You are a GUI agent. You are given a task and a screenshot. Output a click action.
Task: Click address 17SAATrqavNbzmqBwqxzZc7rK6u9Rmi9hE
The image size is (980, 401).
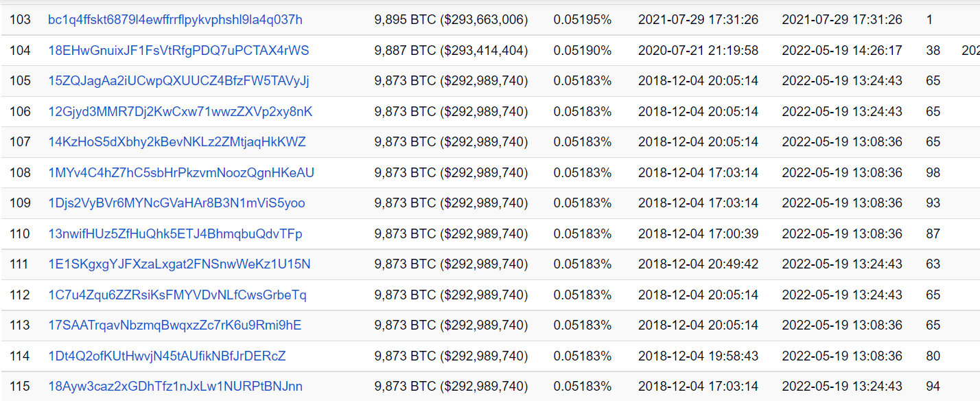[x=175, y=325]
